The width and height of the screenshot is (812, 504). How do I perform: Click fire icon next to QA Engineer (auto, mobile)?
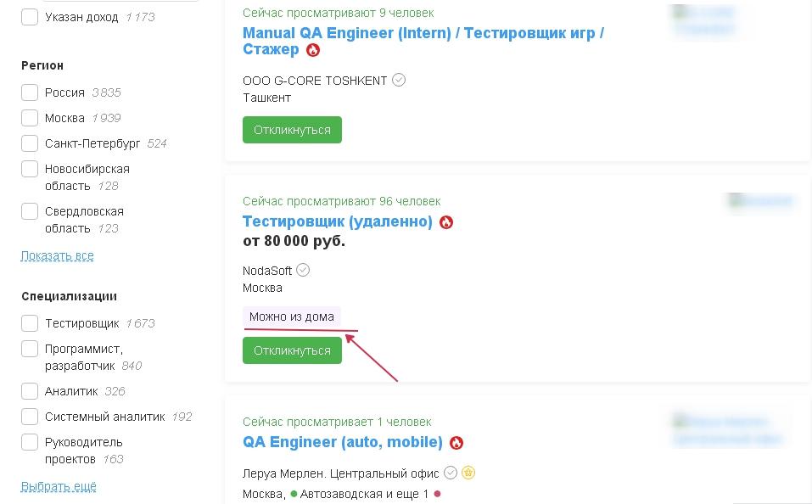tap(456, 443)
